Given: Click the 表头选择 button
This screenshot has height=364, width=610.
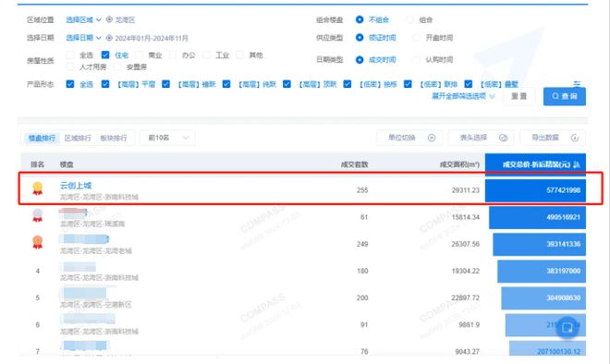Looking at the screenshot, I should [x=482, y=138].
